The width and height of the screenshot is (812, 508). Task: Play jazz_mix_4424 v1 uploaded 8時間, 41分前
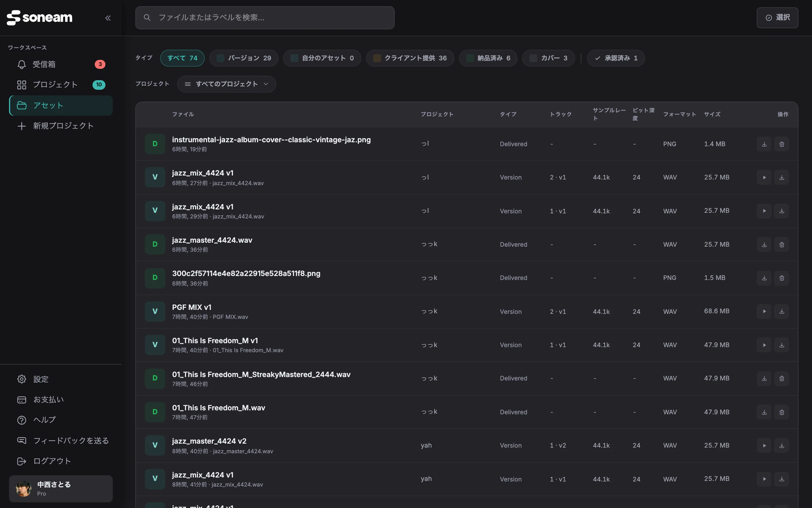click(x=764, y=479)
